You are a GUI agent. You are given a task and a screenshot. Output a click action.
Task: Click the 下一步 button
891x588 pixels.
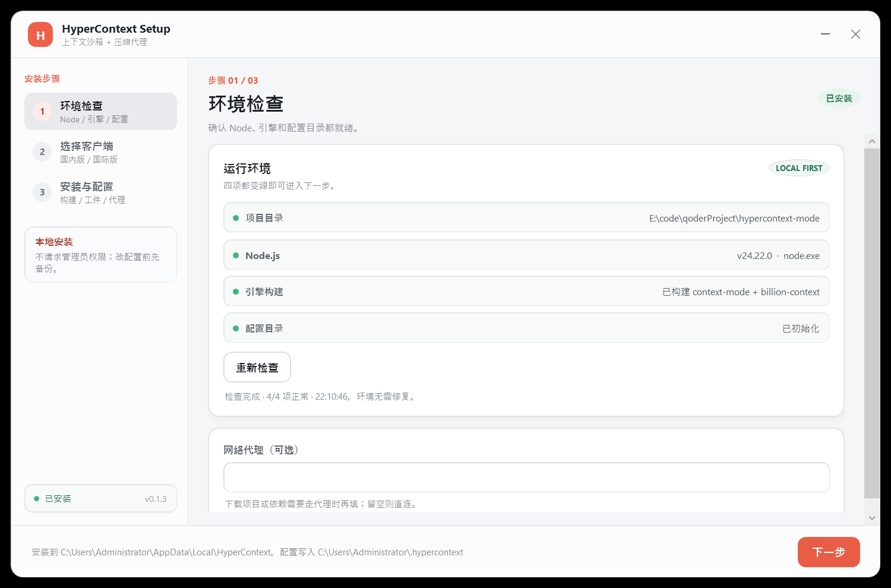(x=829, y=552)
